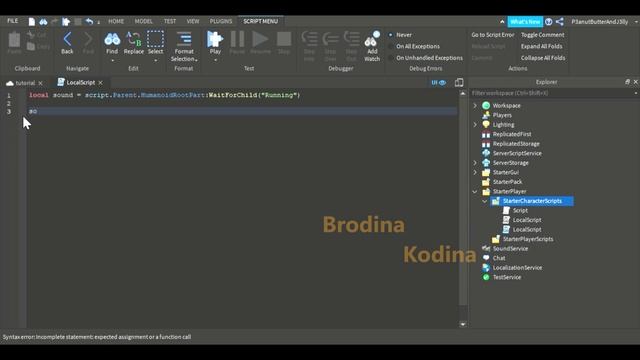The image size is (640, 360).
Task: Switch to the tutorial document tab
Action: tap(25, 83)
